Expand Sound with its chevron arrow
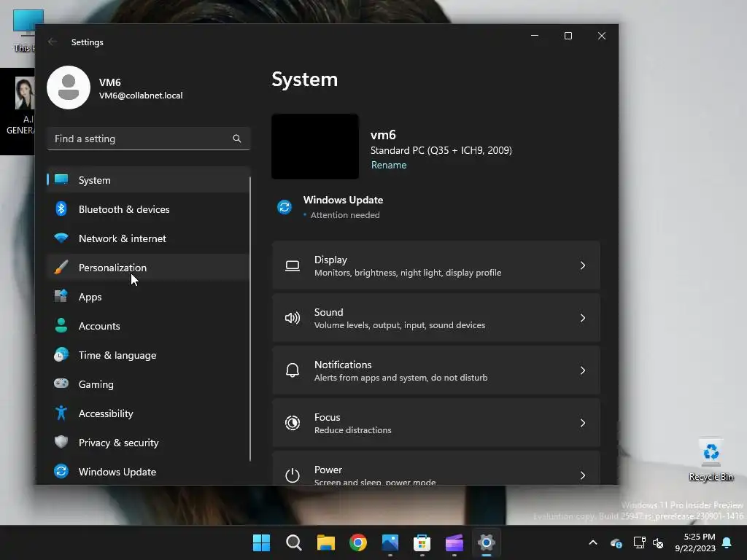 coord(583,318)
